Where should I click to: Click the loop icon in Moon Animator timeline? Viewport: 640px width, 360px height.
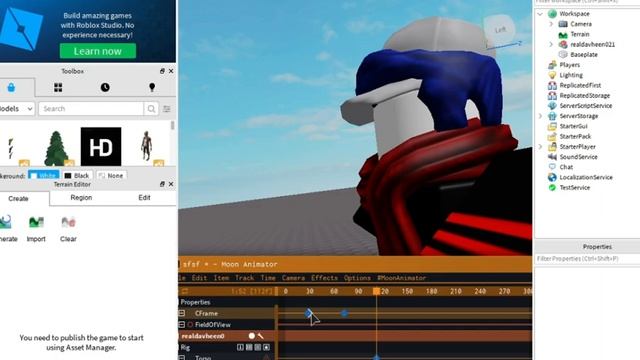185,291
